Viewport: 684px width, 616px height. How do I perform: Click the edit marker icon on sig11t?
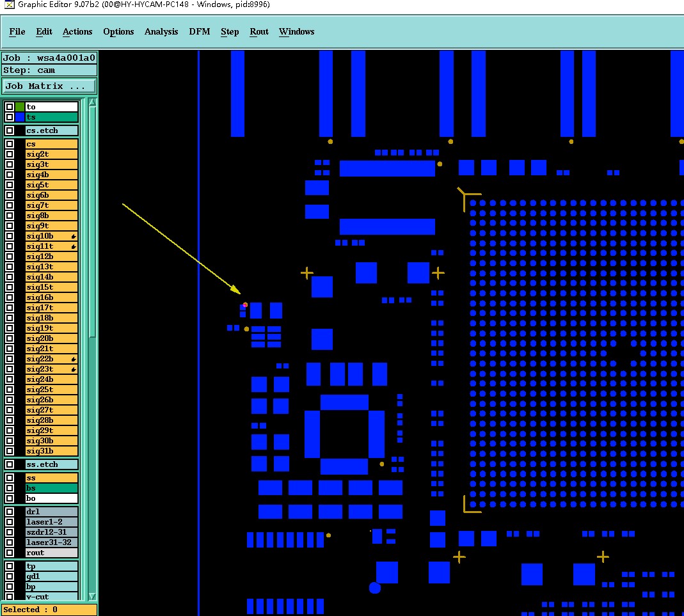tap(74, 246)
